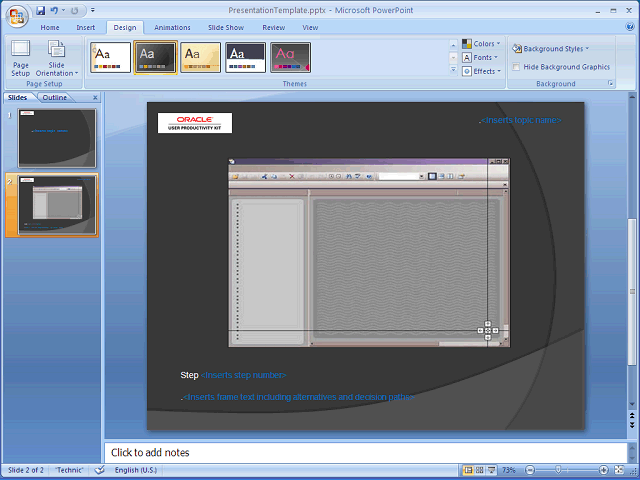Click in the 'Click to add notes' area
640x480 pixels.
pos(365,453)
